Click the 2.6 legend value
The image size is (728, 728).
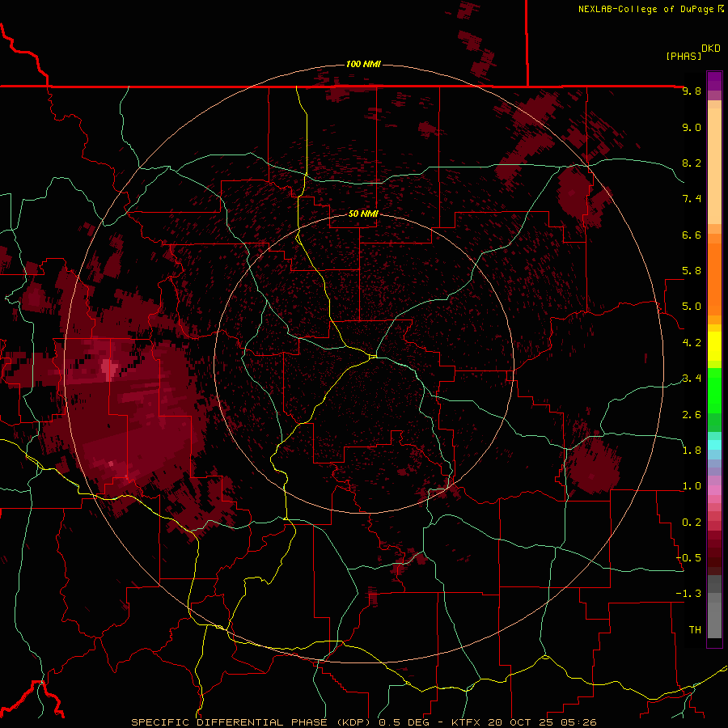[692, 415]
